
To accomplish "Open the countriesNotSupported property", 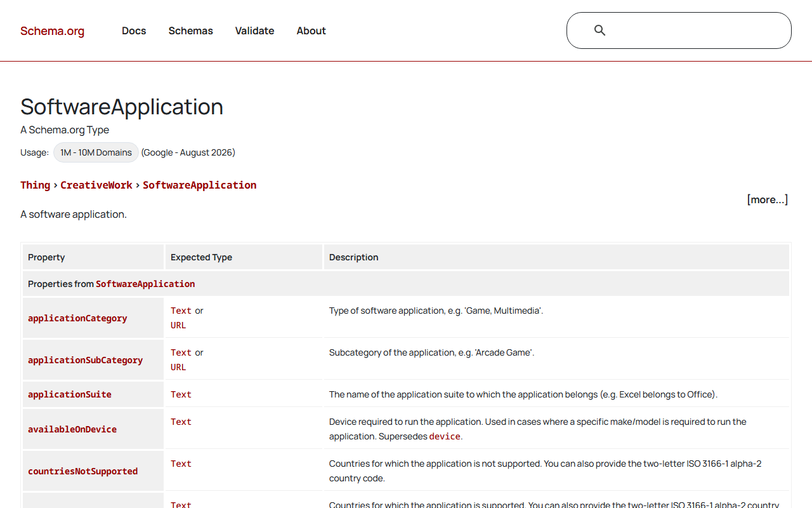I will coord(82,471).
